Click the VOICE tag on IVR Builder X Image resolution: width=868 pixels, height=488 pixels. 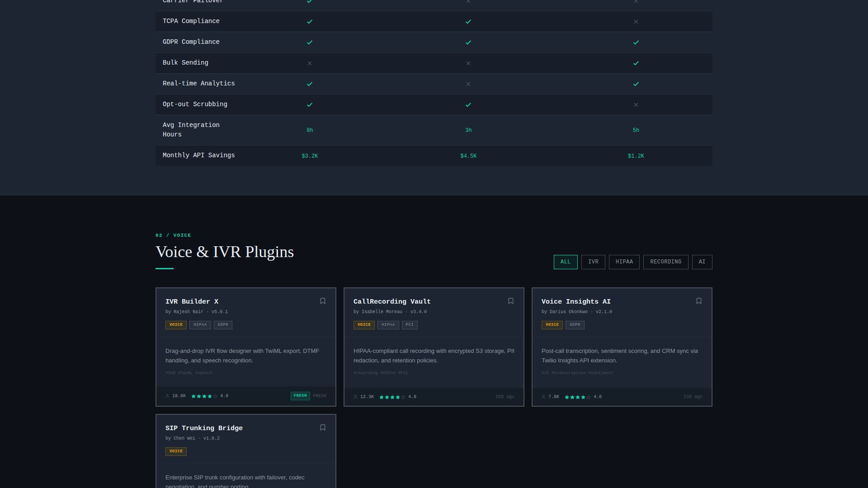[176, 325]
